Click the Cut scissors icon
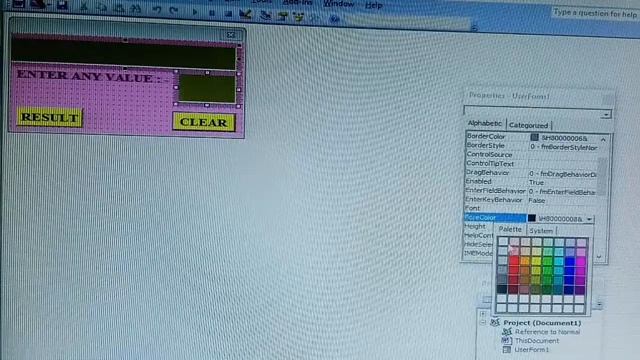This screenshot has width=640, height=360. (x=84, y=7)
